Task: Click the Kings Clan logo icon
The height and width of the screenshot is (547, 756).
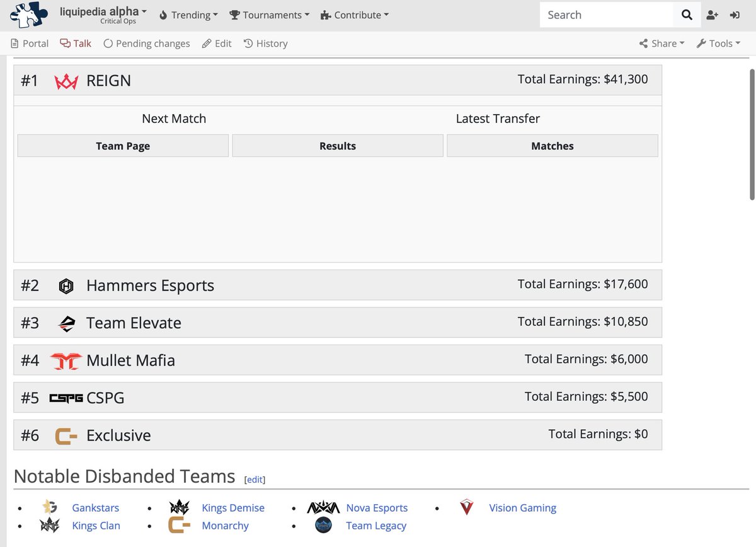Action: 50,525
